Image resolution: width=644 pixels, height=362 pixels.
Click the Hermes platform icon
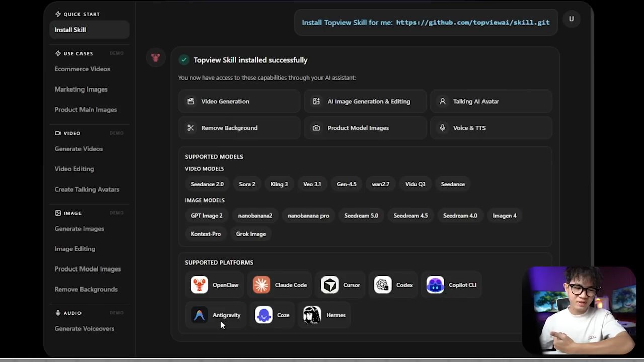[312, 315]
